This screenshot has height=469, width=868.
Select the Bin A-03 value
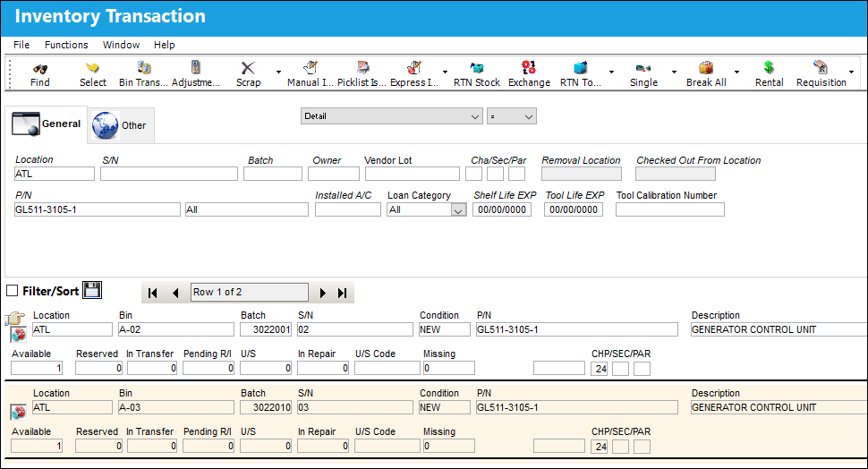[176, 407]
